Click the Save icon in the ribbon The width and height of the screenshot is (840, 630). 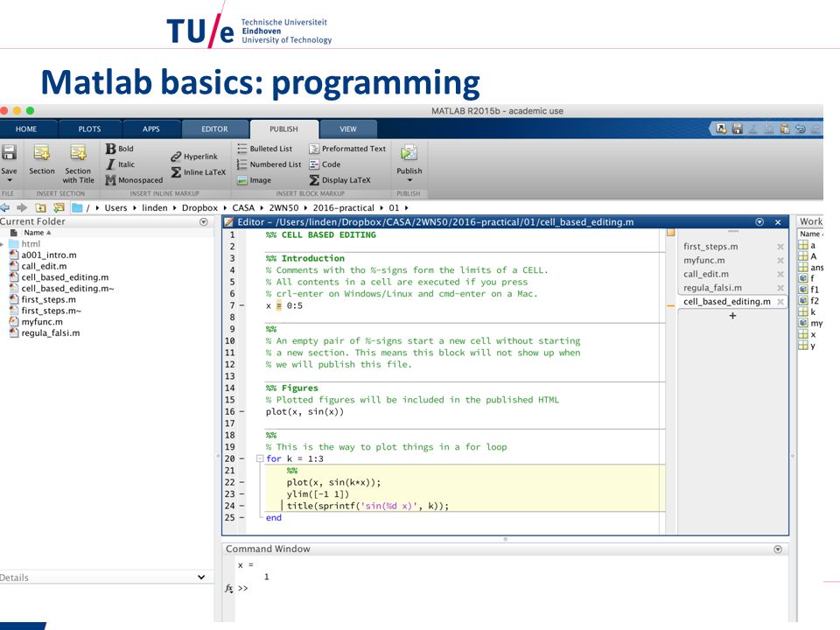click(x=9, y=152)
